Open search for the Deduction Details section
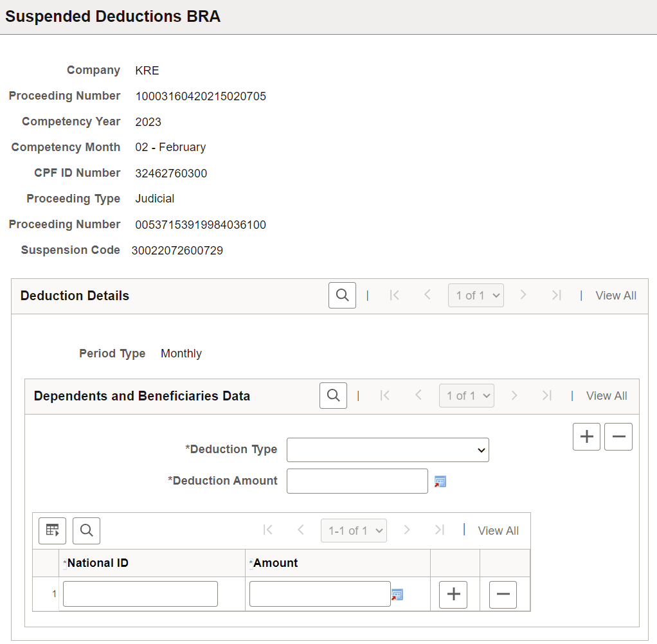Viewport: 657px width, 644px height. 342,295
